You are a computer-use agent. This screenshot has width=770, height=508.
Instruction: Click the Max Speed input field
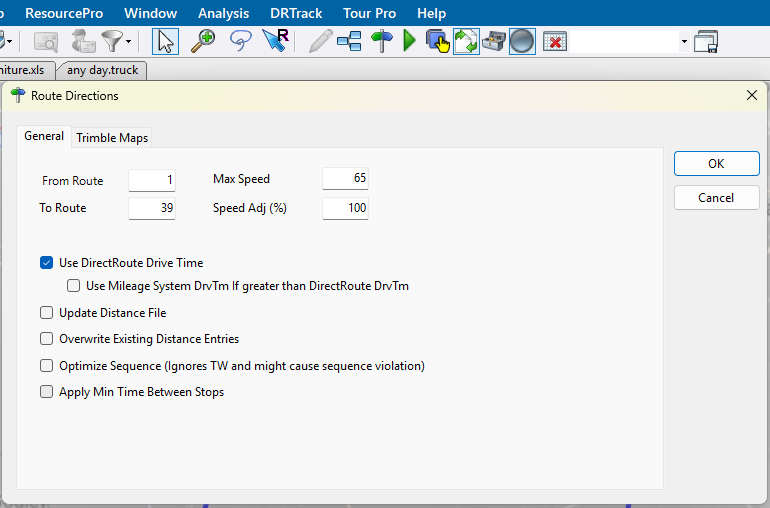(x=345, y=178)
